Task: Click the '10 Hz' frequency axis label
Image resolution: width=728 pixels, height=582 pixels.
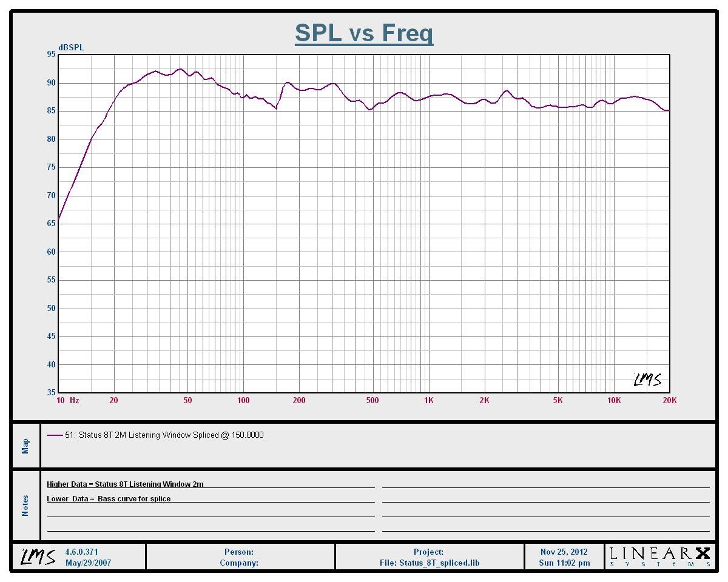Action: click(67, 400)
